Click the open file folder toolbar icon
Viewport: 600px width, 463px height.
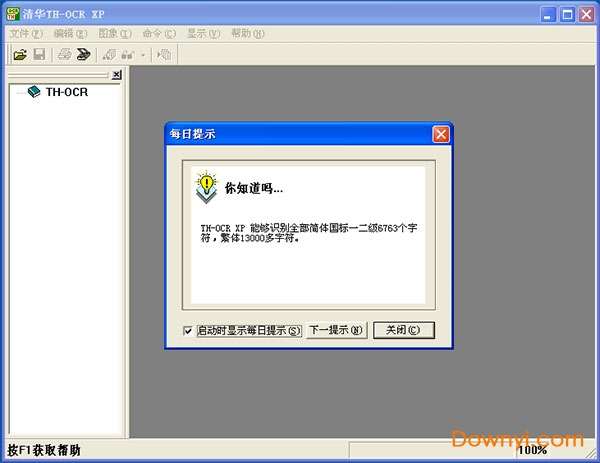click(20, 55)
